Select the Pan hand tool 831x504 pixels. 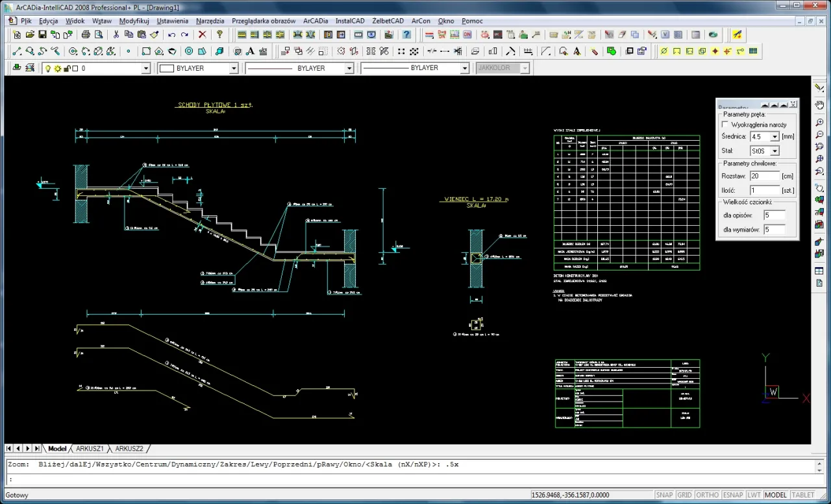(x=819, y=105)
